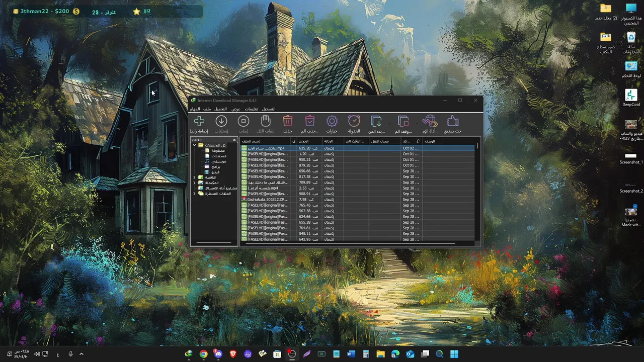Click the size cell 879.26

point(309,165)
